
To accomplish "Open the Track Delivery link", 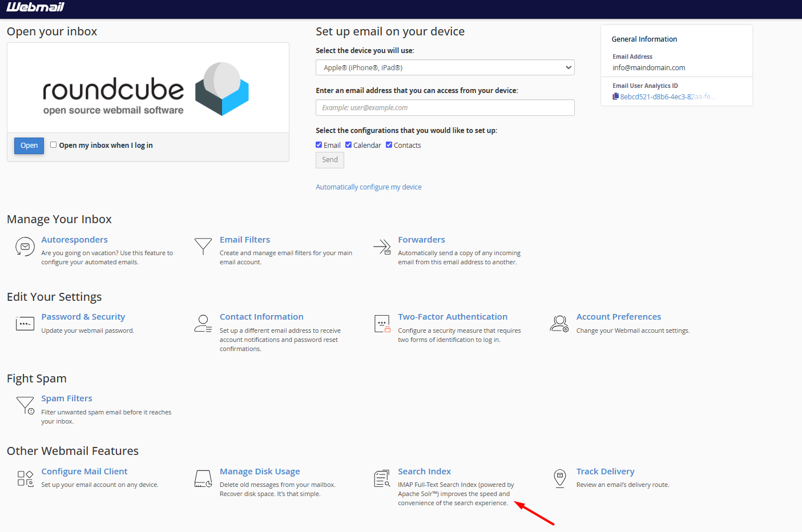I will [x=606, y=471].
